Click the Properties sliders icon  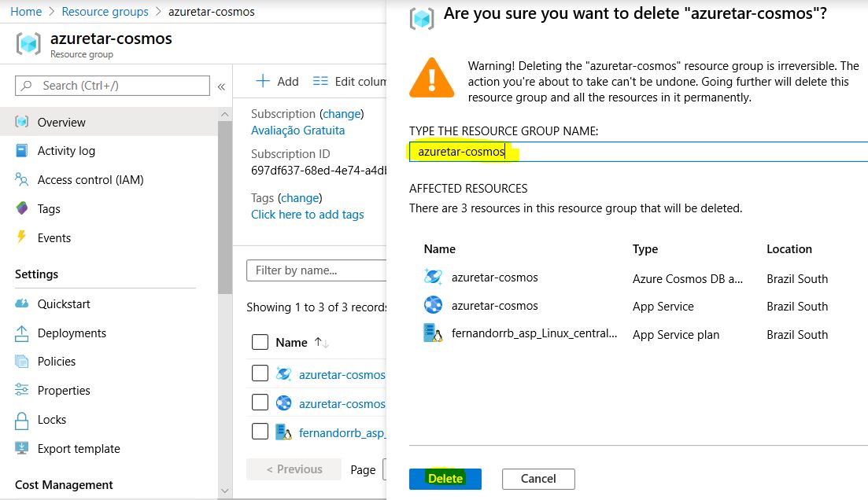21,390
